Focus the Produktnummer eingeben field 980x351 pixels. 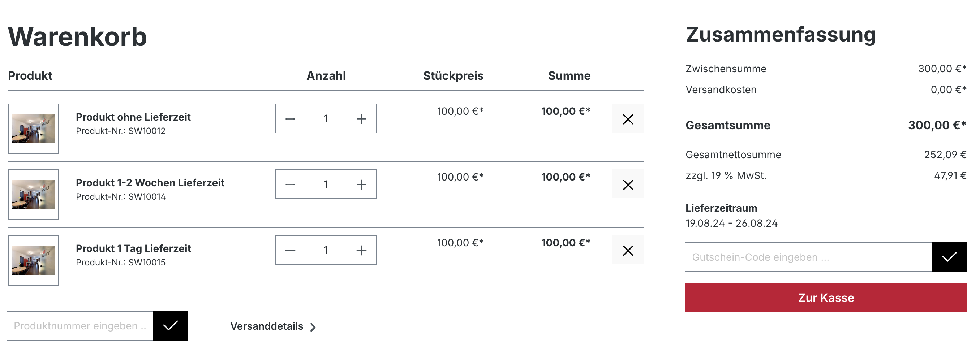(x=80, y=325)
